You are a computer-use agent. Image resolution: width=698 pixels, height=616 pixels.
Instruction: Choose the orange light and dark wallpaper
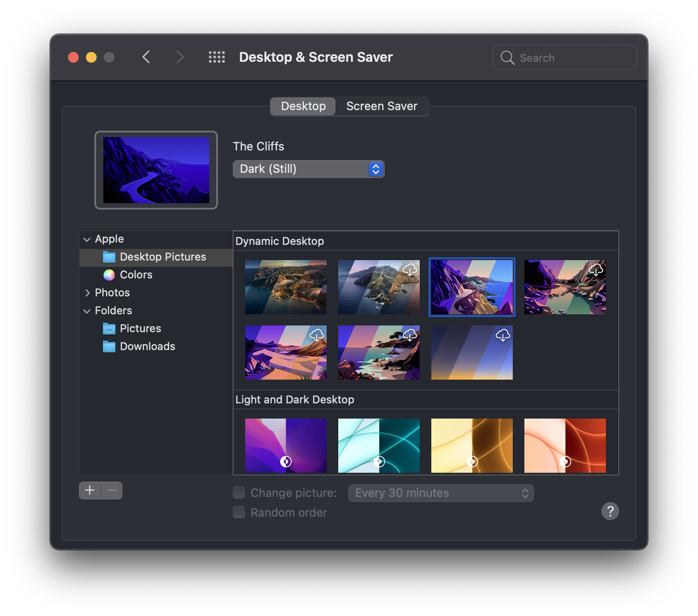[565, 445]
